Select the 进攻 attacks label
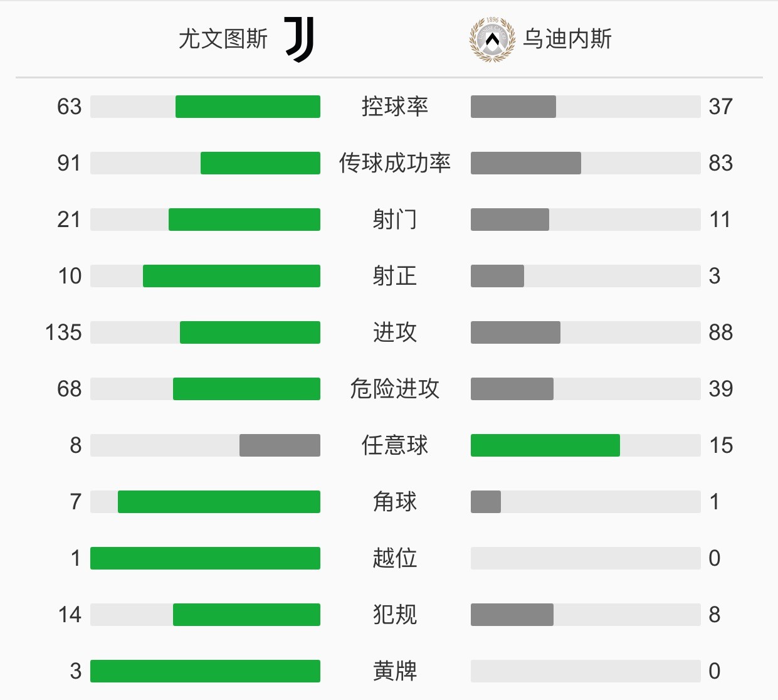Screen dimensions: 778x700 [x=395, y=332]
